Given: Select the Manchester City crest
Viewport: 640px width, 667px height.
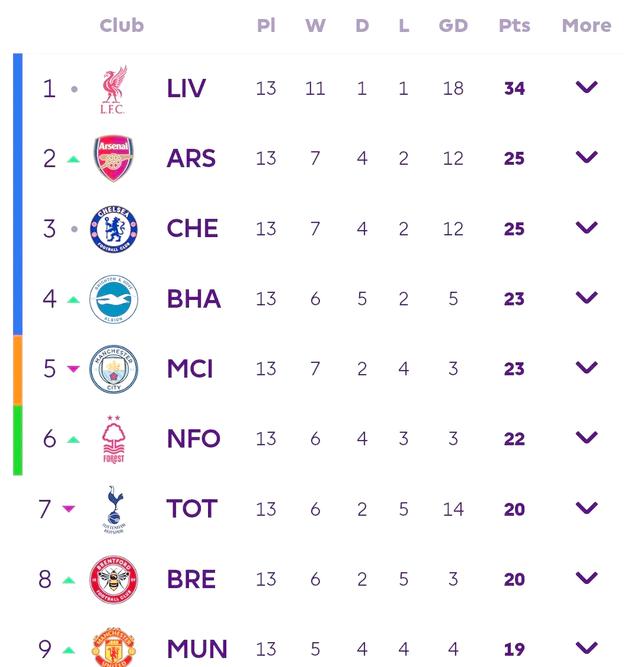Looking at the screenshot, I should click(113, 369).
